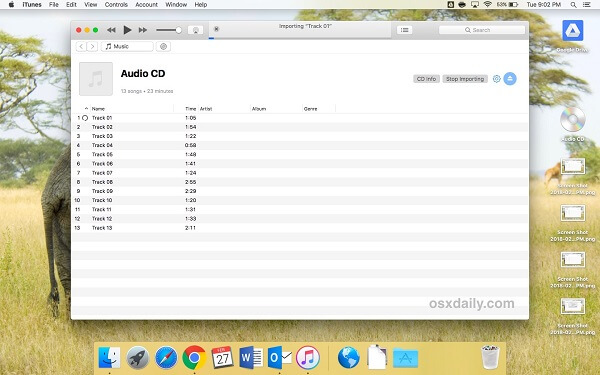Open the Account menu
Image resolution: width=600 pixels, height=375 pixels.
coord(146,5)
